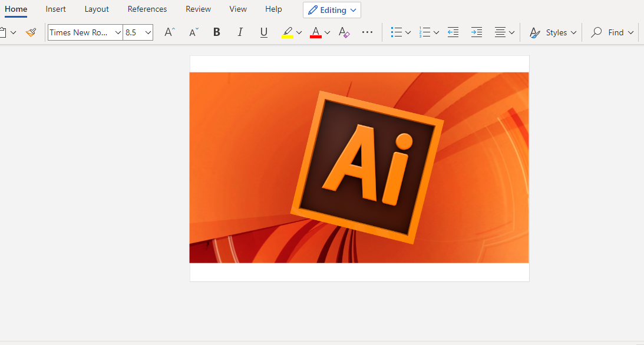The image size is (644, 345).
Task: Increase the paragraph indent
Action: point(477,32)
